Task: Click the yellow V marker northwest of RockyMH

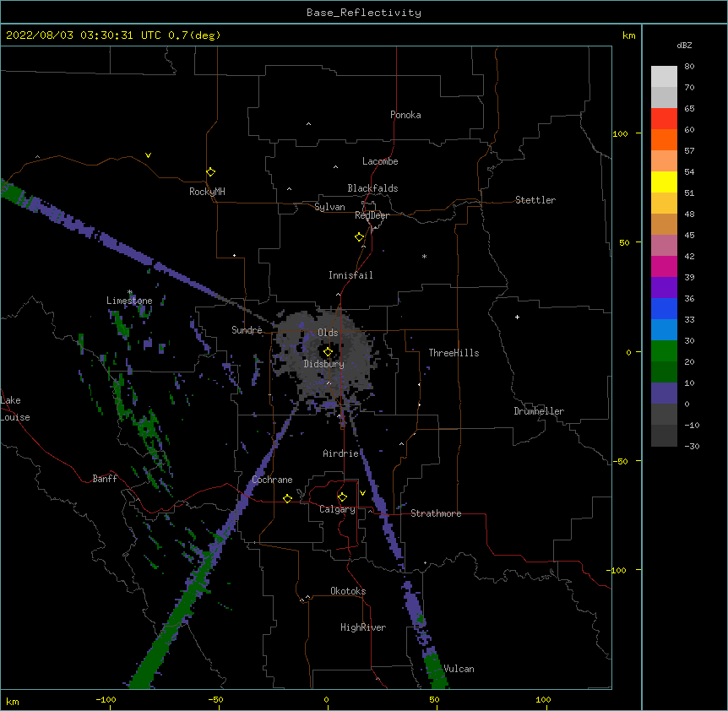Action: 148,155
